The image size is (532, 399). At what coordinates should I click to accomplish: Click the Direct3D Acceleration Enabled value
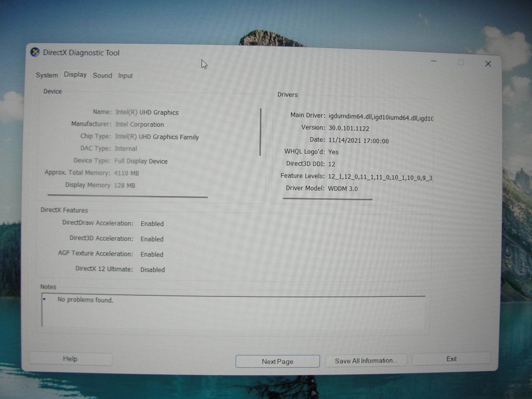pyautogui.click(x=152, y=239)
